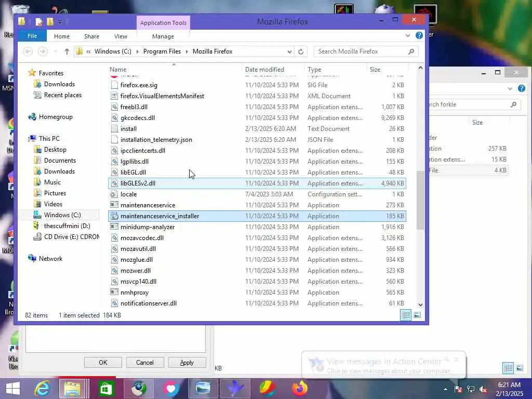Click the volume icon in system tray
The height and width of the screenshot is (399, 532).
[483, 389]
